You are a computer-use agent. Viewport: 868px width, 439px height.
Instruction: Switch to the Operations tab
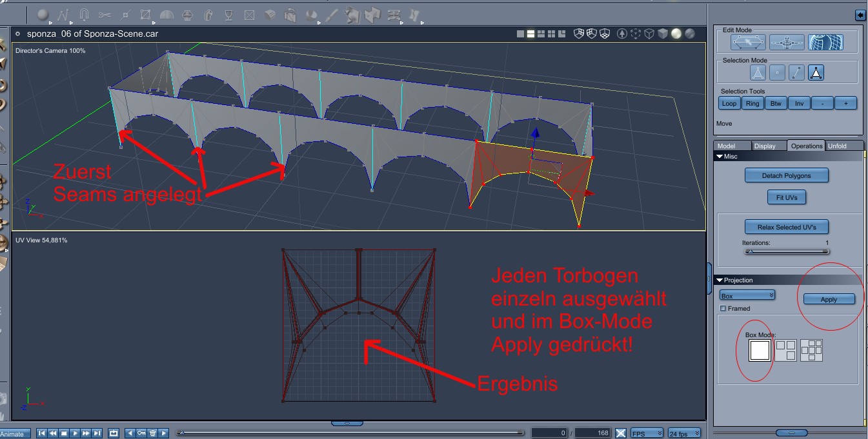[807, 146]
